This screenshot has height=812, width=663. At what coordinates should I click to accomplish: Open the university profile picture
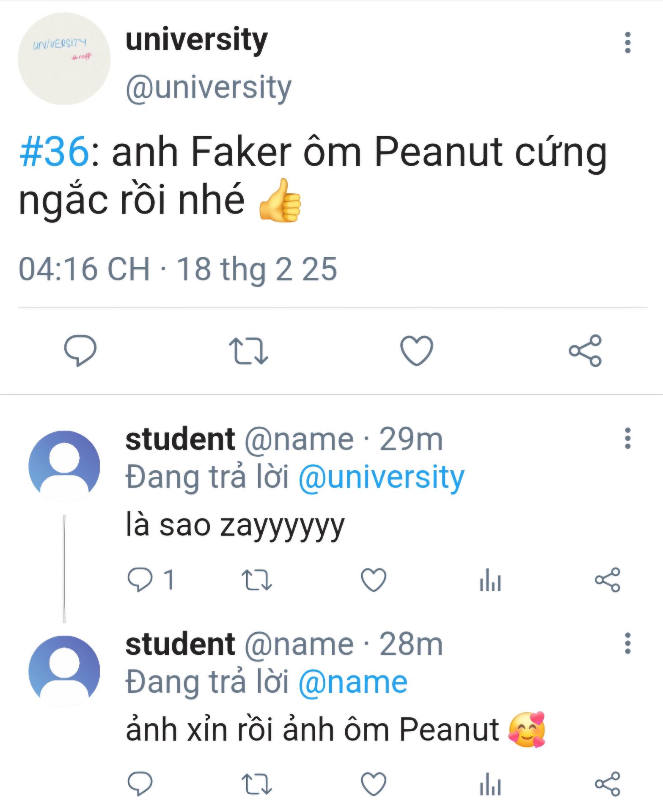(x=64, y=59)
